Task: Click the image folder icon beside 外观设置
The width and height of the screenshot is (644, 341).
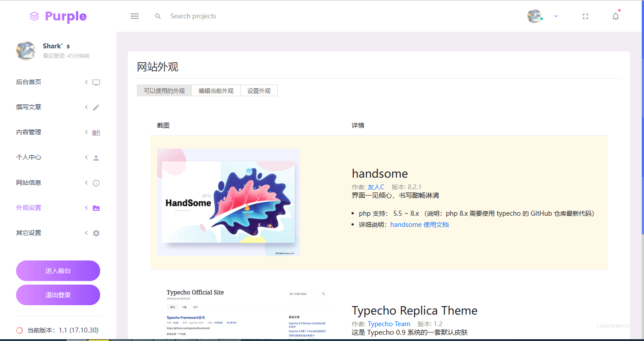Action: (96, 208)
